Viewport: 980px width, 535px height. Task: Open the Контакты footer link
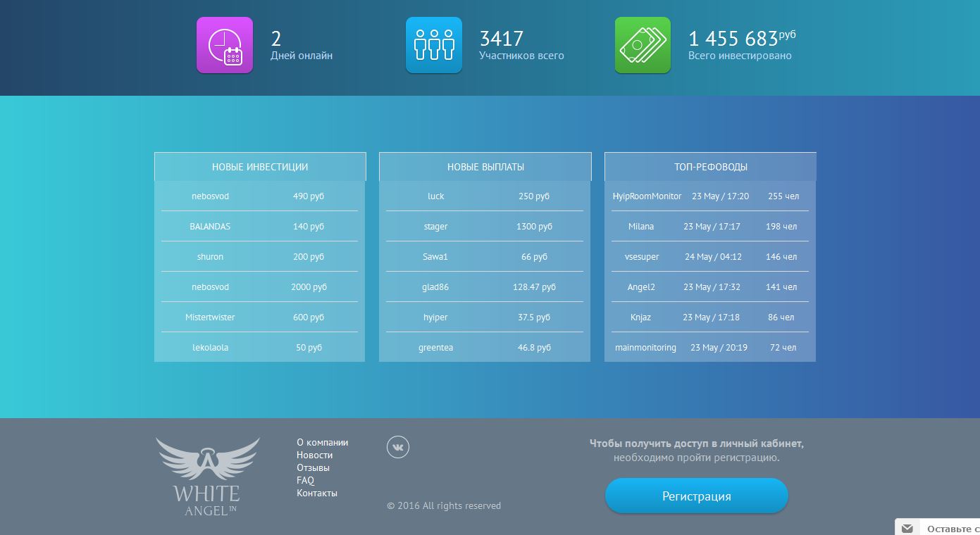[x=316, y=493]
